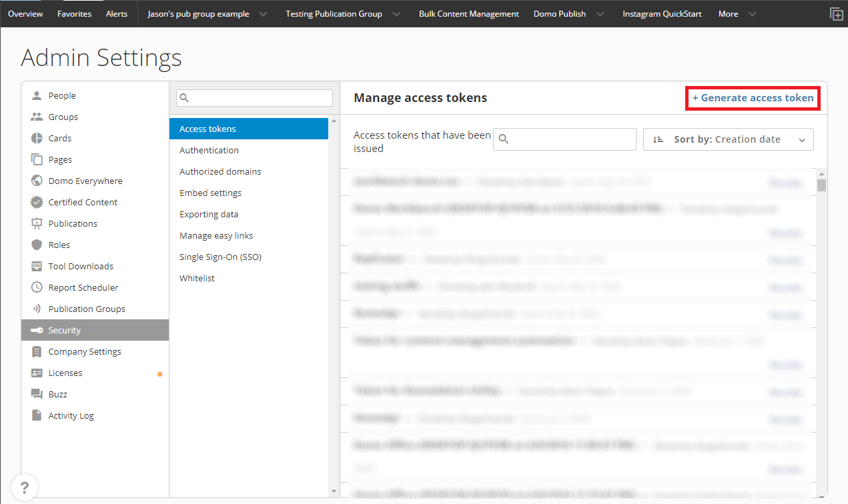Open the Alerts tab
This screenshot has width=848, height=504.
tap(117, 13)
